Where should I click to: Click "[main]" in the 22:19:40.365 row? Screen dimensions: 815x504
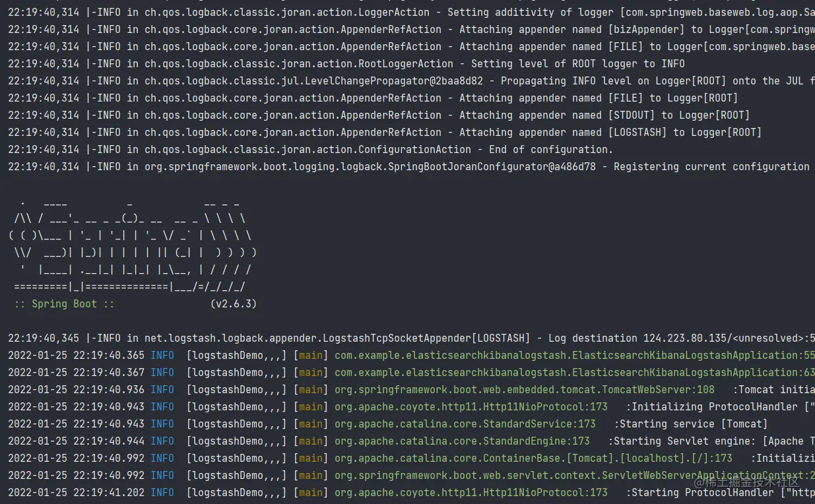[311, 355]
